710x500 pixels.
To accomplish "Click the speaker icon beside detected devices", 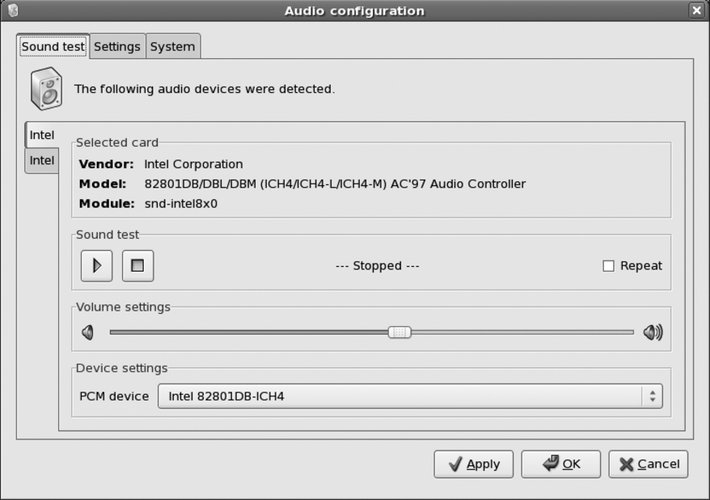I will (46, 89).
